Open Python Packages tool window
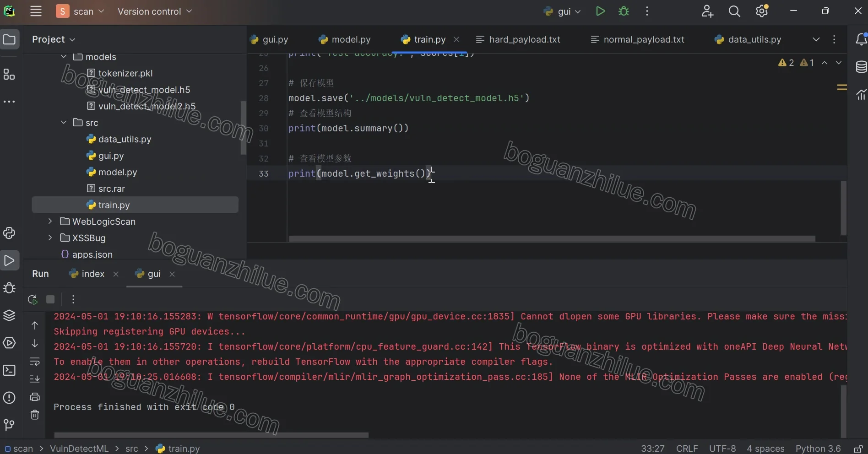Image resolution: width=868 pixels, height=454 pixels. pyautogui.click(x=9, y=316)
